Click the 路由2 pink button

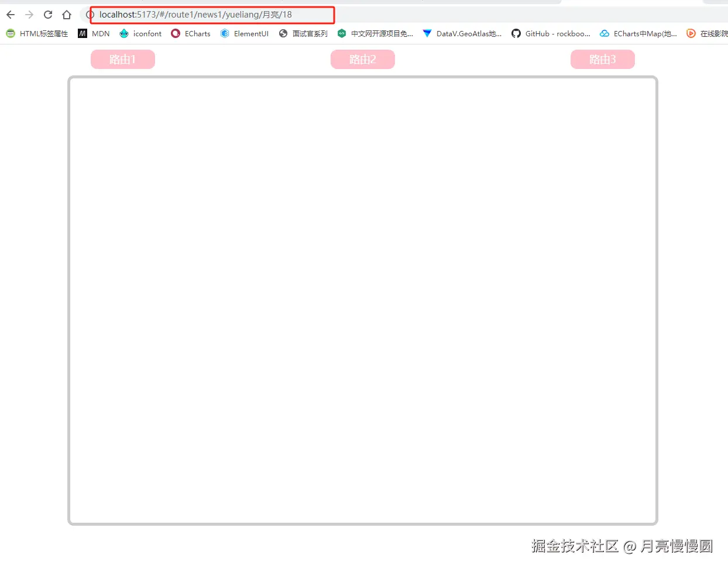point(363,60)
